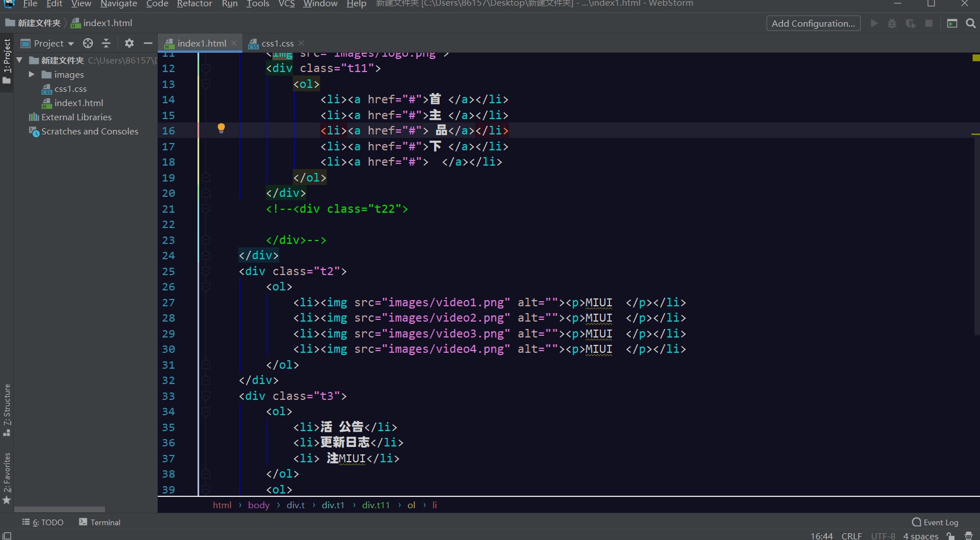The width and height of the screenshot is (980, 540).
Task: Click the light bulb on line 16
Action: click(x=221, y=128)
